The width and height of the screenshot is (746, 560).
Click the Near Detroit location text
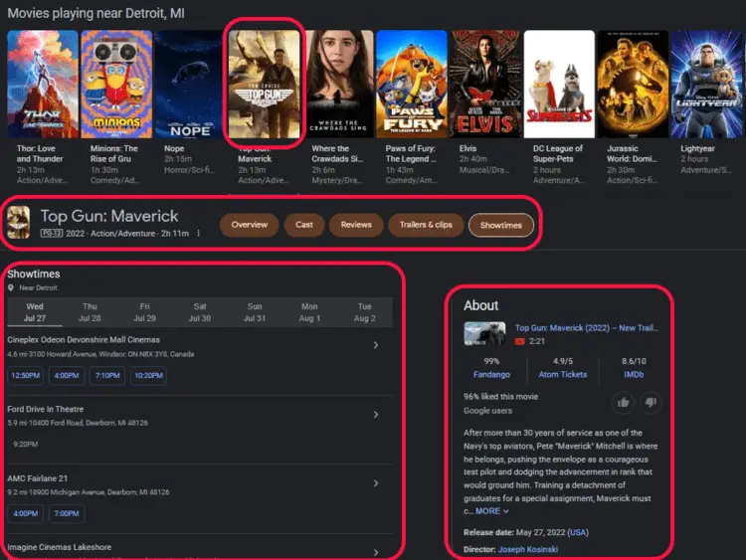(x=38, y=287)
